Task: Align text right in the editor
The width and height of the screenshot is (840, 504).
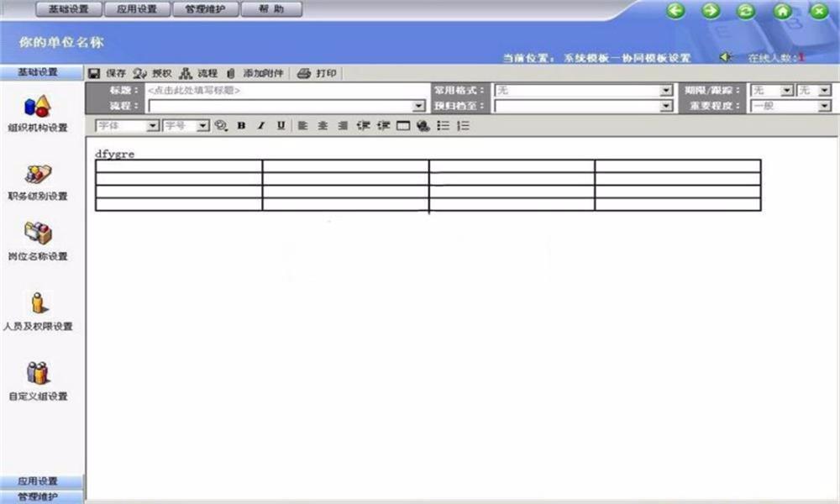Action: [343, 126]
